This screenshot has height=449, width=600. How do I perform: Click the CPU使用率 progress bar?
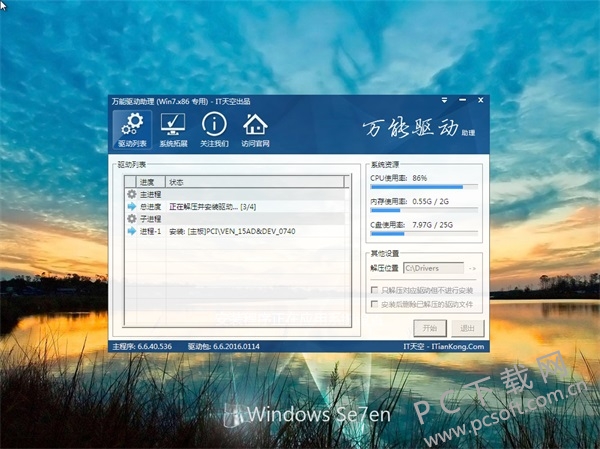coord(424,187)
